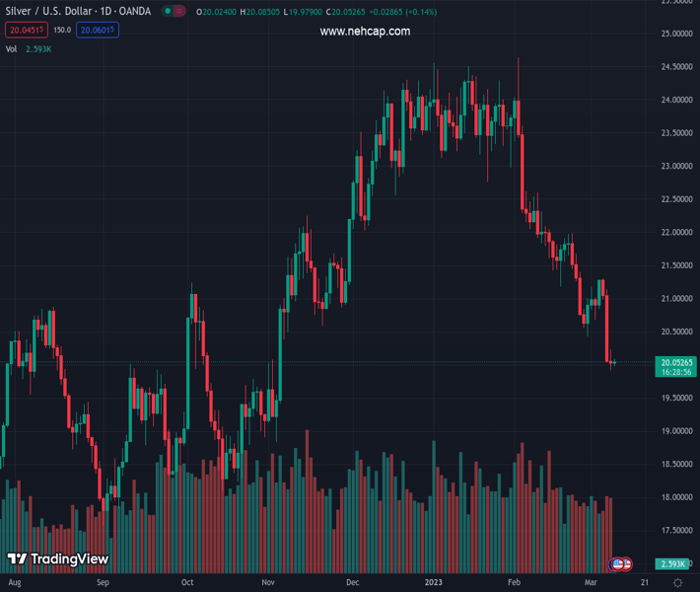Click the volume value 2.593K in legend

(x=37, y=48)
